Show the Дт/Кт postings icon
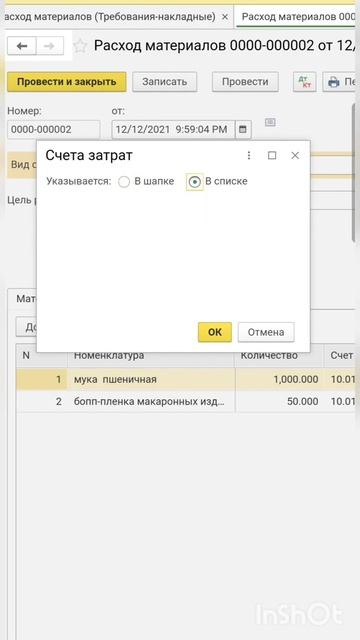The height and width of the screenshot is (640, 360). point(304,82)
